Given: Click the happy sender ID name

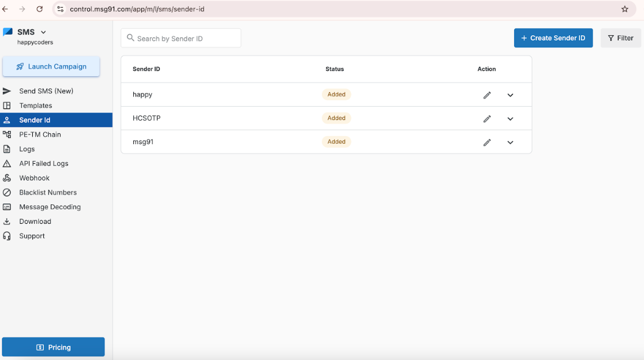Looking at the screenshot, I should (143, 95).
